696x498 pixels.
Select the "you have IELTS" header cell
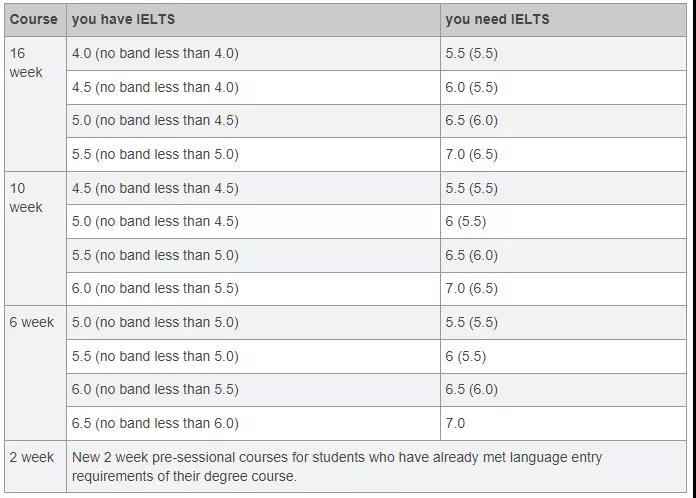coord(123,19)
